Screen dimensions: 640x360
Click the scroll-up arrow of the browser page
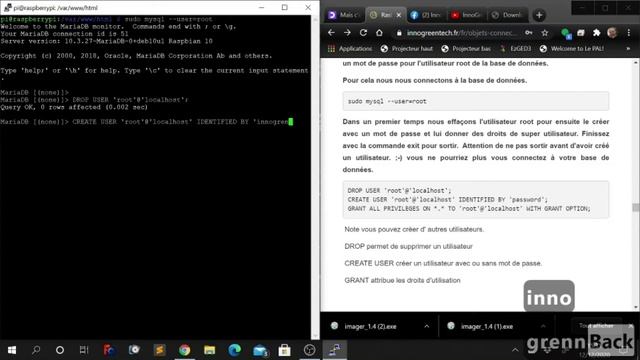(636, 62)
